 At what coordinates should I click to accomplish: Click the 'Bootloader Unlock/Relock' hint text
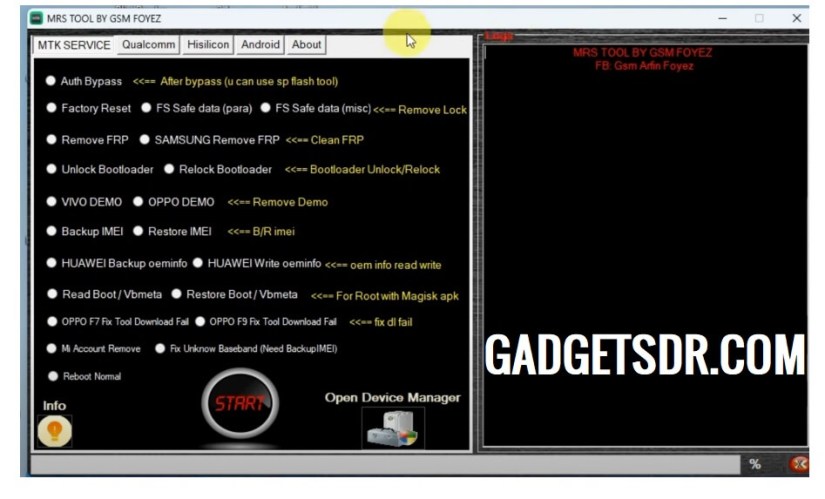pyautogui.click(x=375, y=169)
